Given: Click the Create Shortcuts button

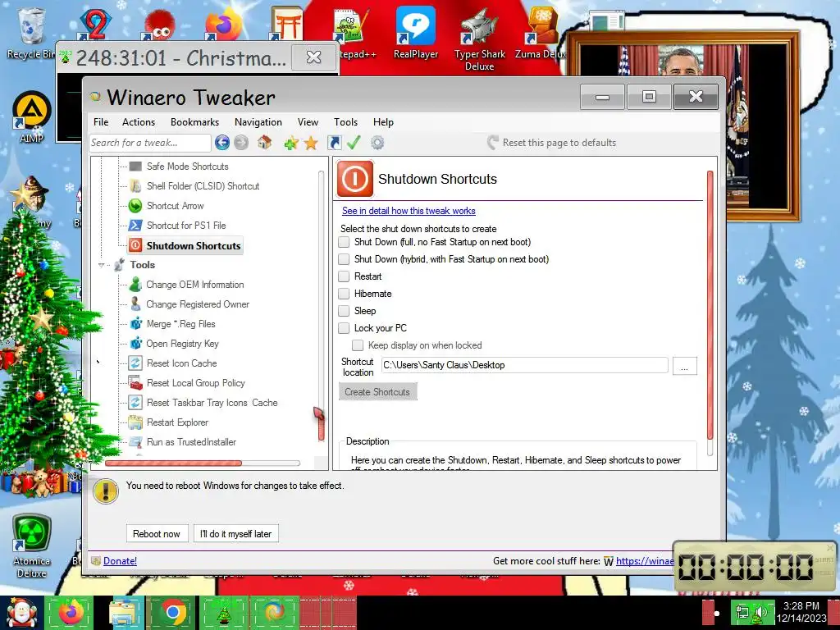Looking at the screenshot, I should 377,392.
